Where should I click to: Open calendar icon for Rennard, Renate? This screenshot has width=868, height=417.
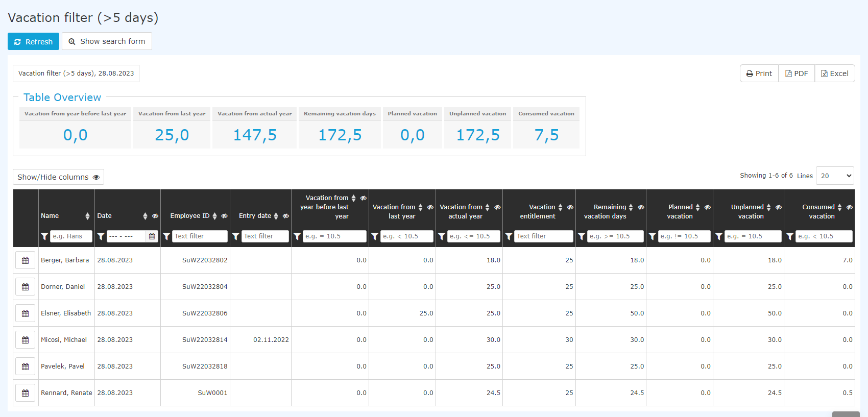[x=25, y=393]
